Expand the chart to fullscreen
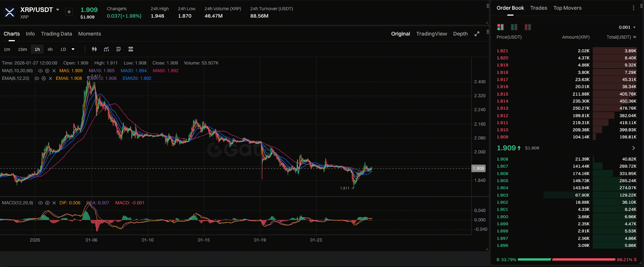This screenshot has width=644, height=267. click(x=477, y=34)
